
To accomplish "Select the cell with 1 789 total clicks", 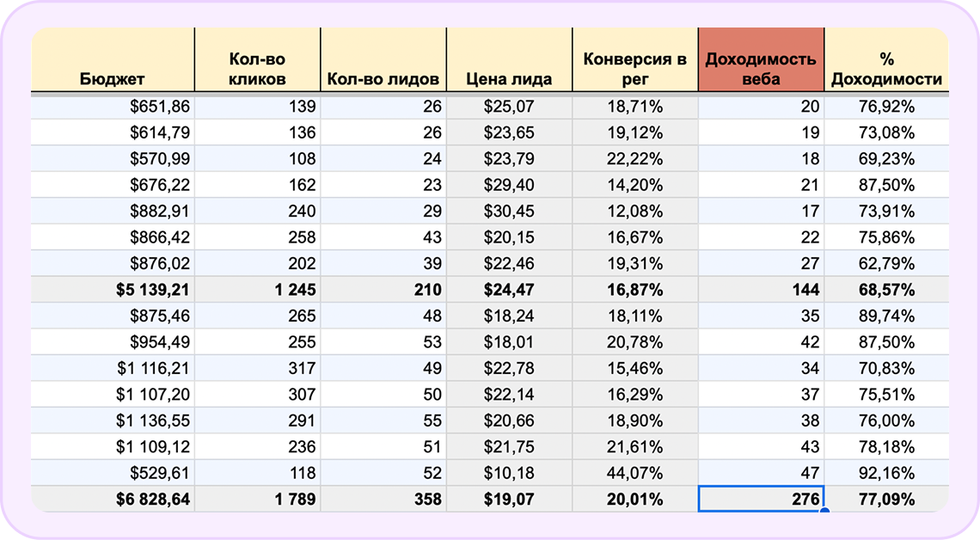I will [258, 498].
